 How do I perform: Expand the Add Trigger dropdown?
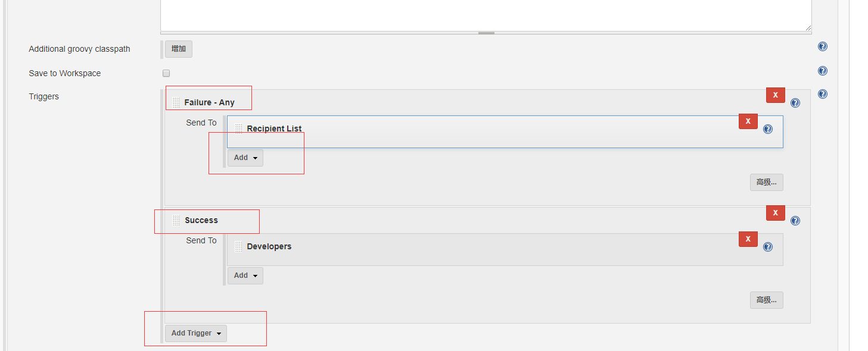[195, 333]
